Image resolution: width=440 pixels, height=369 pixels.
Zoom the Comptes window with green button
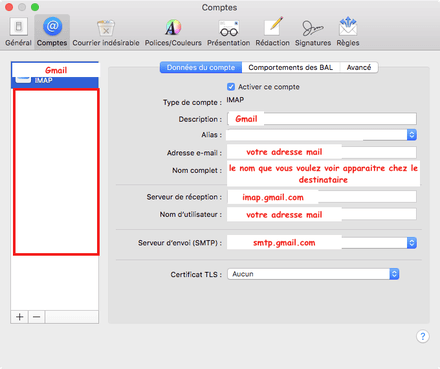35,7
